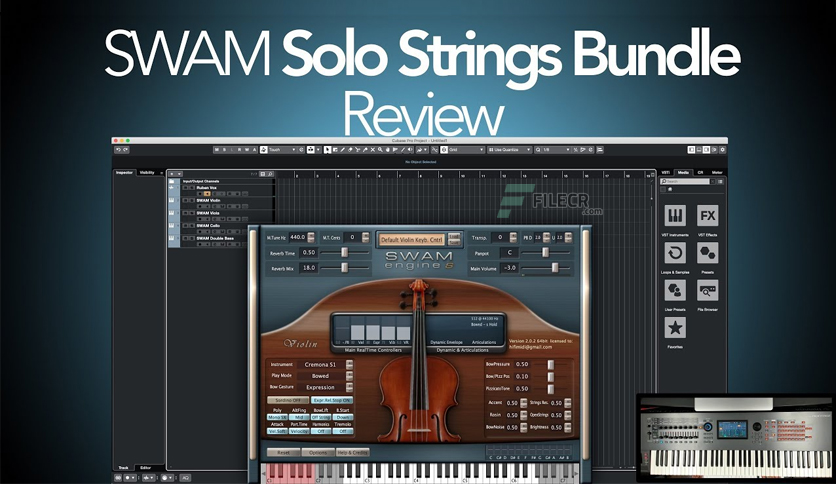The image size is (836, 484).
Task: Click the Undo arrow in Cubase toolbar
Action: [x=118, y=150]
